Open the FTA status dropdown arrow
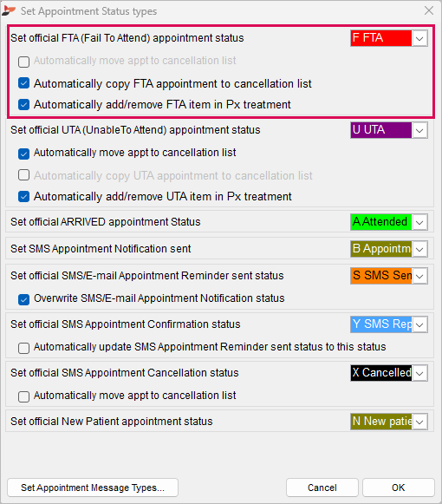 coord(419,38)
